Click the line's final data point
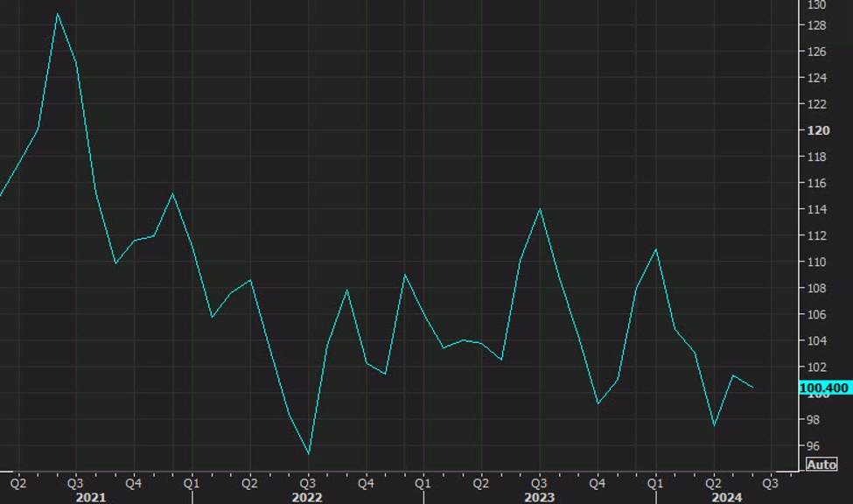Image resolution: width=853 pixels, height=504 pixels. point(753,386)
